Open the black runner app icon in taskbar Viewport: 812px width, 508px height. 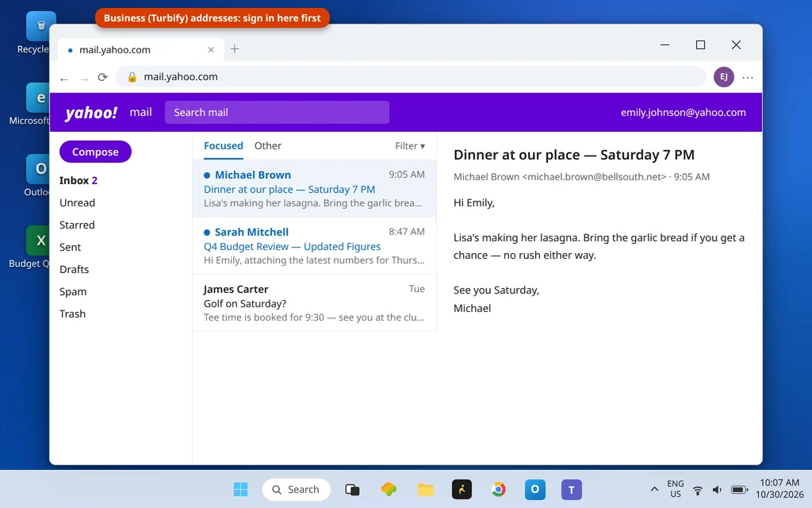click(x=462, y=489)
